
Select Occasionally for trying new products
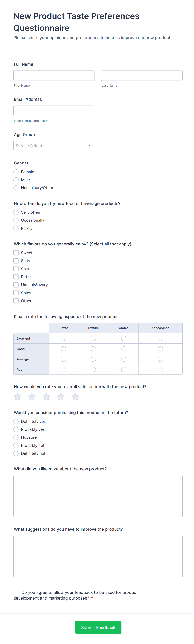click(x=16, y=220)
